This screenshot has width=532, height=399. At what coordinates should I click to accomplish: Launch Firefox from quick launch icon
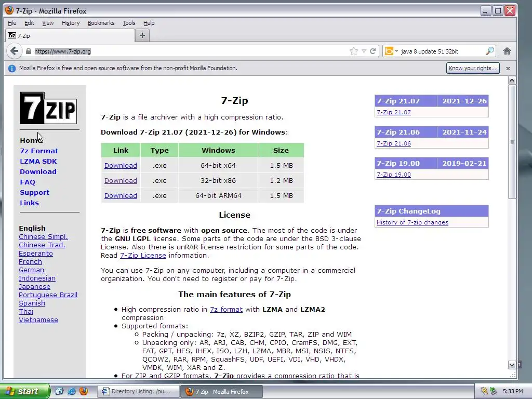84,391
